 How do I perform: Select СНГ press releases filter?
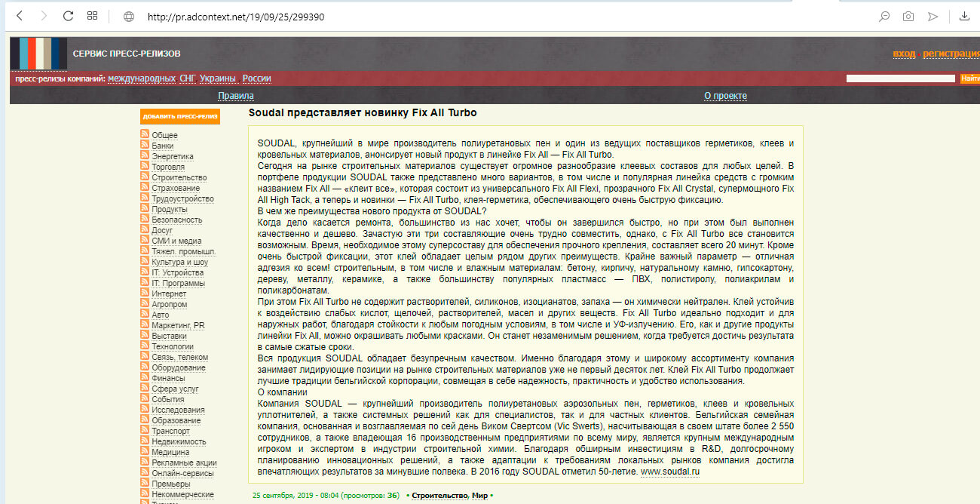click(188, 78)
